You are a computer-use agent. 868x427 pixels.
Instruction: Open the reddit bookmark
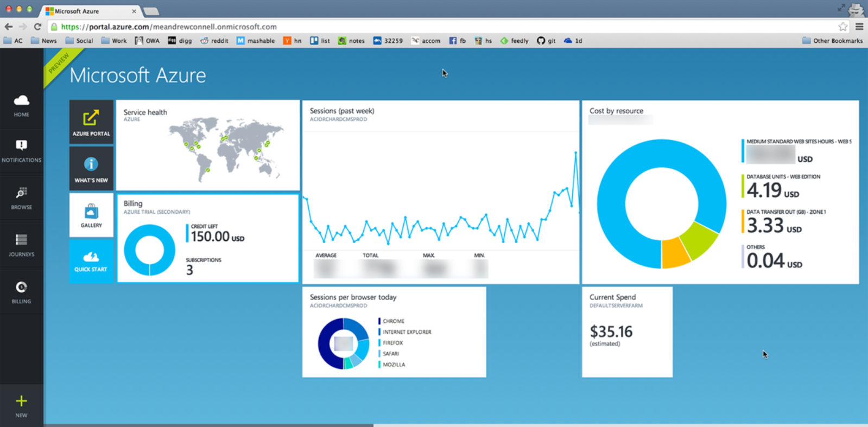(214, 41)
